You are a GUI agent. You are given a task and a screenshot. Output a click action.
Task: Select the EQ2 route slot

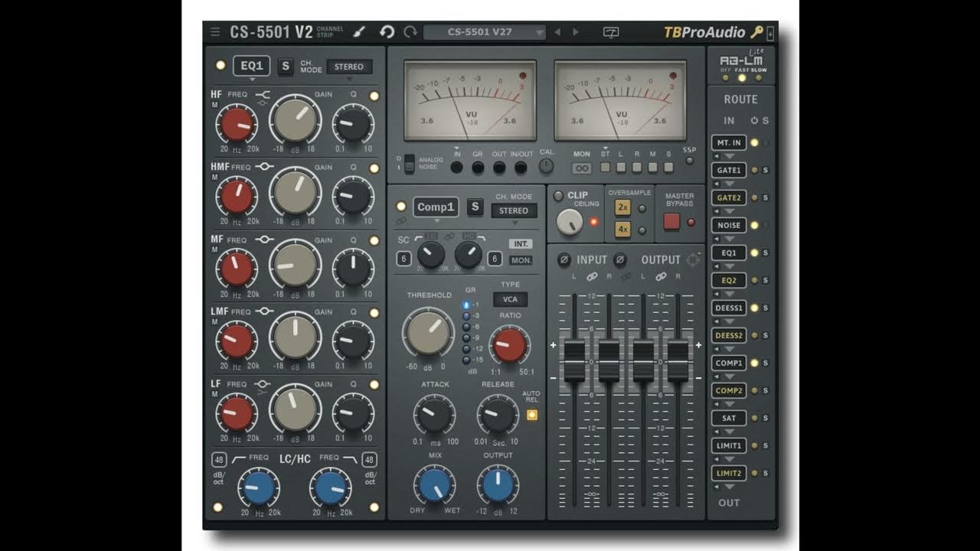tap(729, 280)
